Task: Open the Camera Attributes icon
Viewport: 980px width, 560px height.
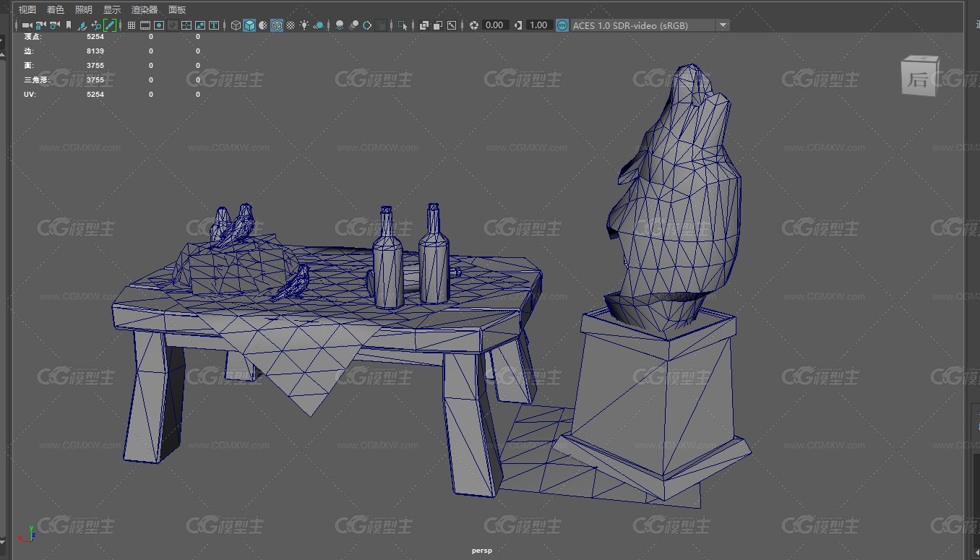Action: 54,25
